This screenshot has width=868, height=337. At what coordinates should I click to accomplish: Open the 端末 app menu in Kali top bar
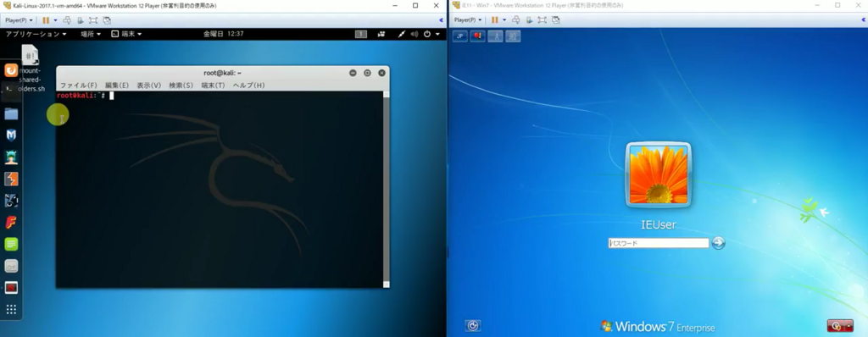126,34
